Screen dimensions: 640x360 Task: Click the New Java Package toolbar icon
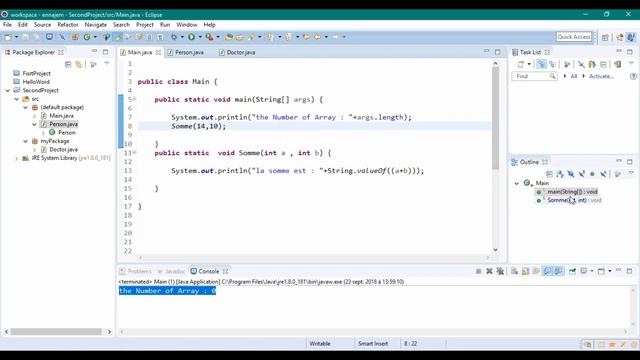coord(75,37)
